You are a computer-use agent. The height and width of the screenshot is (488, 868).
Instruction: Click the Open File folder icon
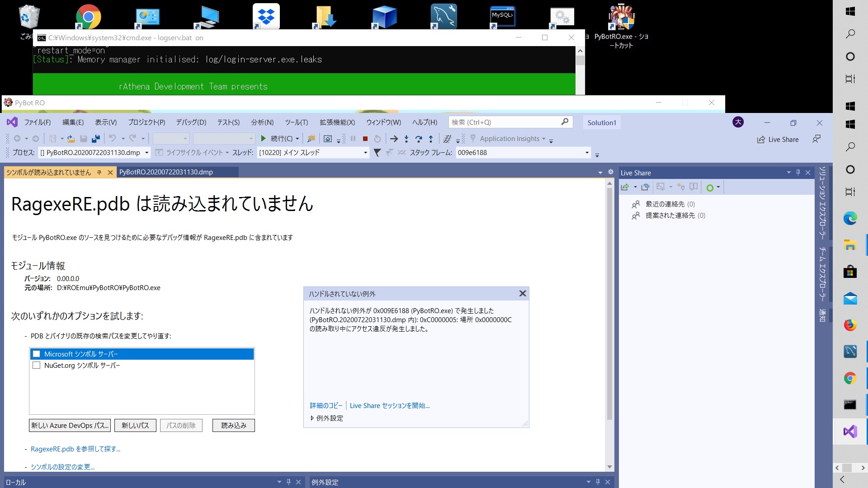click(x=71, y=139)
